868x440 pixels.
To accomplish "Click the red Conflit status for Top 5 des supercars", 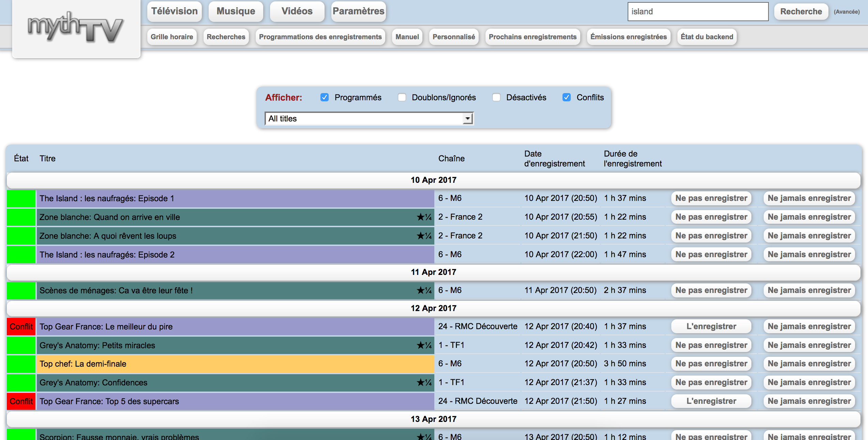I will click(21, 401).
